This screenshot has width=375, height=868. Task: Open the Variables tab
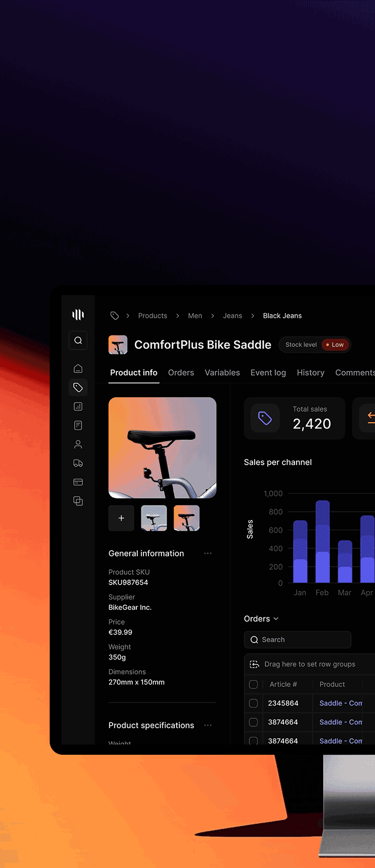coord(222,373)
